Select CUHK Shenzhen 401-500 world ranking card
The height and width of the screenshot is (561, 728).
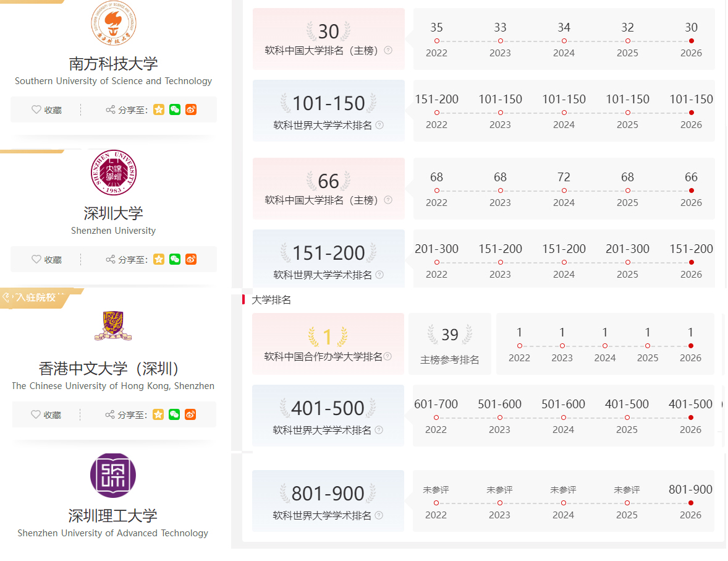328,416
